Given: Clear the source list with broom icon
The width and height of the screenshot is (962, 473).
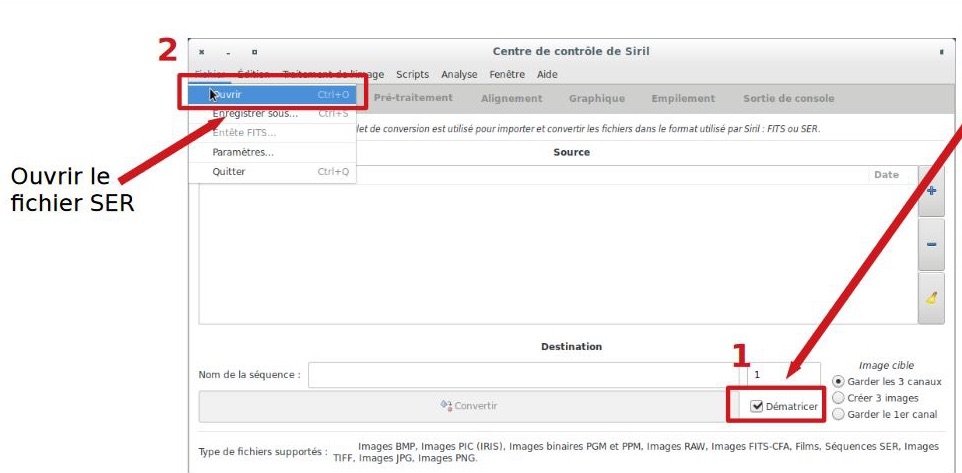Looking at the screenshot, I should (x=931, y=298).
